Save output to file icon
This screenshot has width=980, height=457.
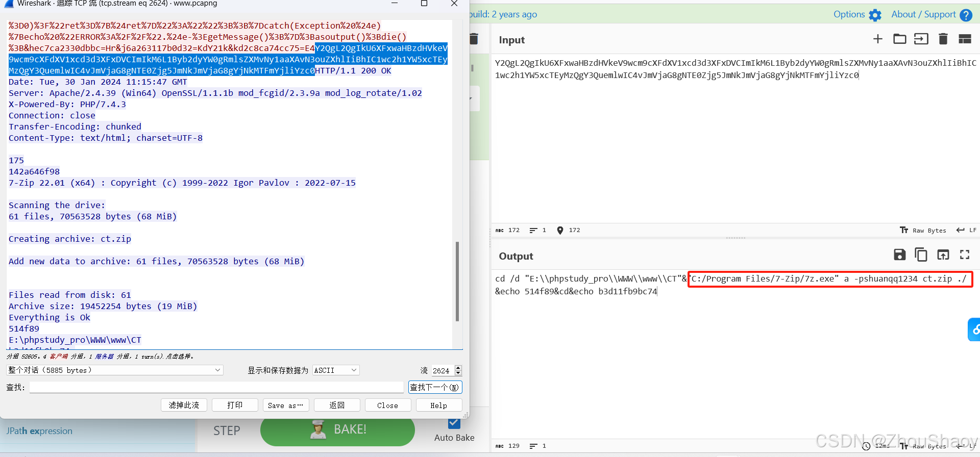click(900, 255)
